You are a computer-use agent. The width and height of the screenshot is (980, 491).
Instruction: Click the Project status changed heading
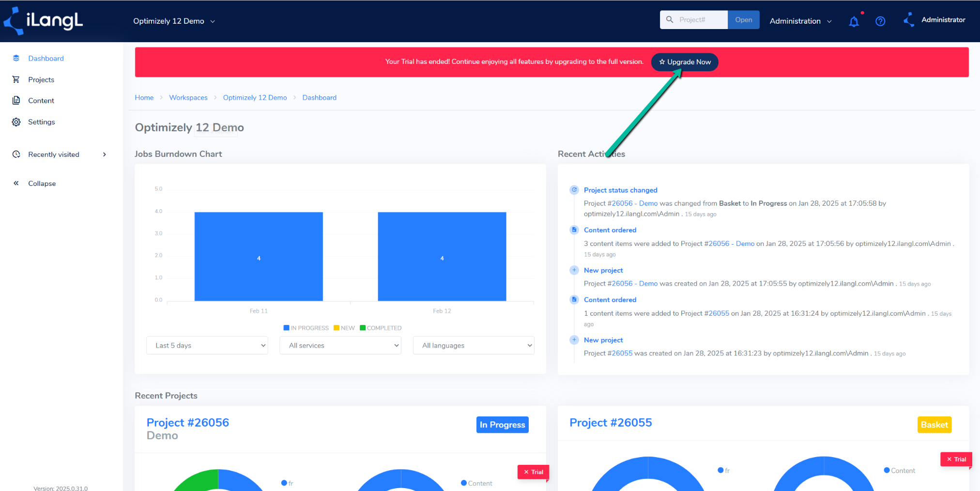[x=620, y=190]
